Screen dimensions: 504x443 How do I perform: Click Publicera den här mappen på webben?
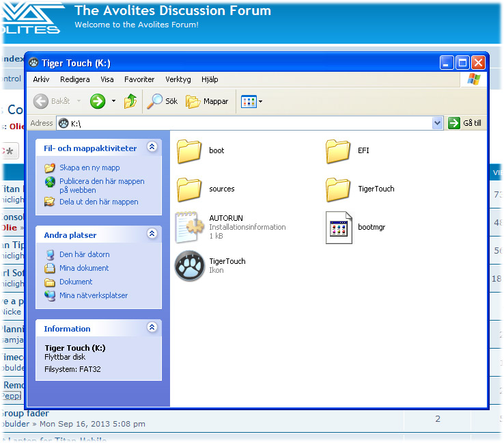click(102, 186)
